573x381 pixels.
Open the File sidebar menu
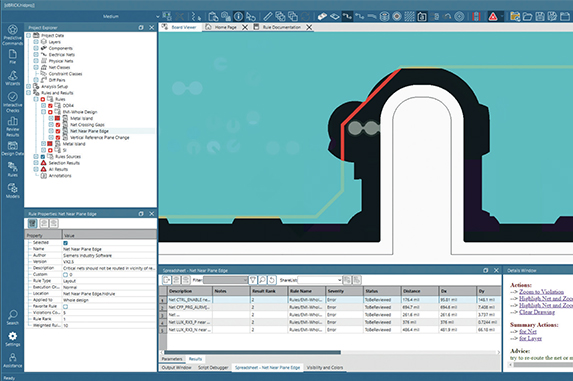[x=12, y=56]
